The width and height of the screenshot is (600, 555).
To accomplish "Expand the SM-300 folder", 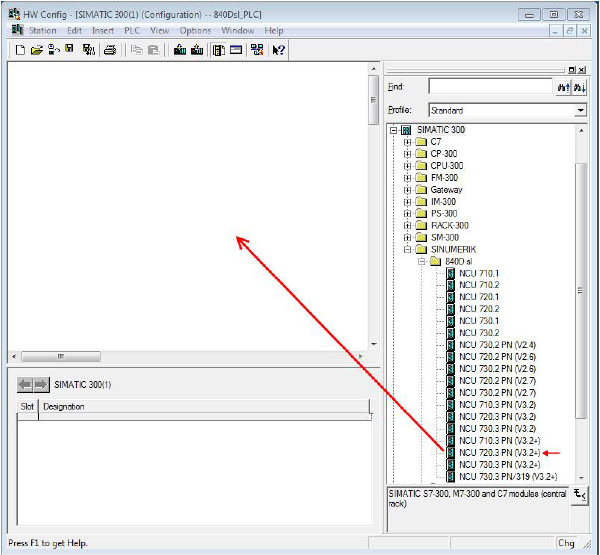I will pyautogui.click(x=408, y=238).
